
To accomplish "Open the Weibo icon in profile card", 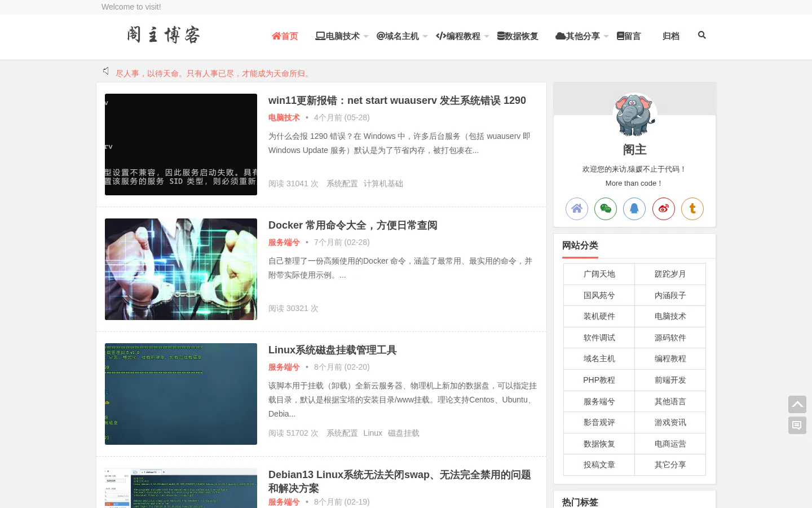I will click(x=664, y=209).
